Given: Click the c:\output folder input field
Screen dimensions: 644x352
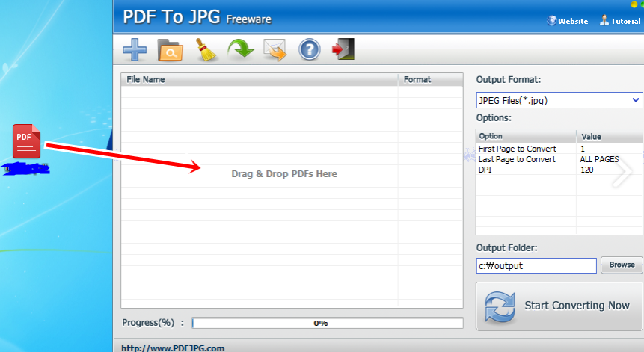Looking at the screenshot, I should click(x=536, y=265).
